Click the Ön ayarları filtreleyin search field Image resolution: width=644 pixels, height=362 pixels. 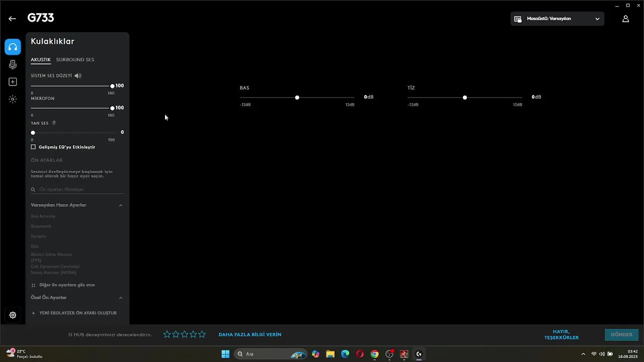tap(77, 190)
